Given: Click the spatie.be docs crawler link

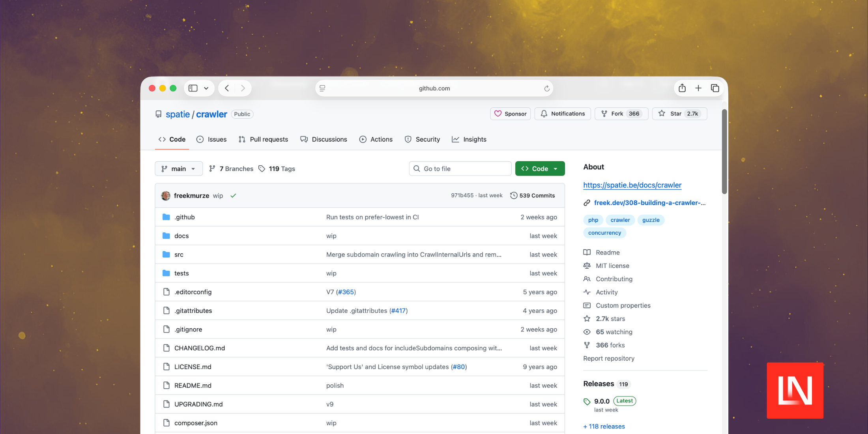Looking at the screenshot, I should point(632,185).
